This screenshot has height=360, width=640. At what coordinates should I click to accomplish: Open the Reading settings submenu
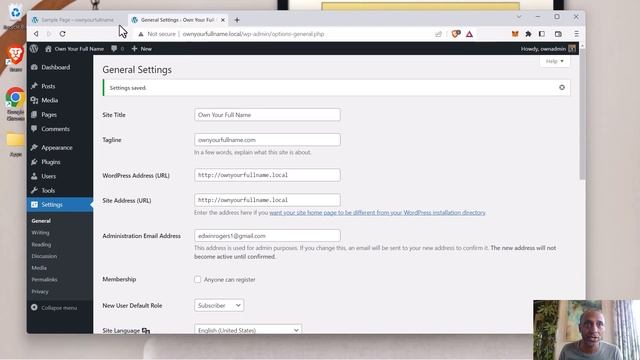(x=41, y=244)
